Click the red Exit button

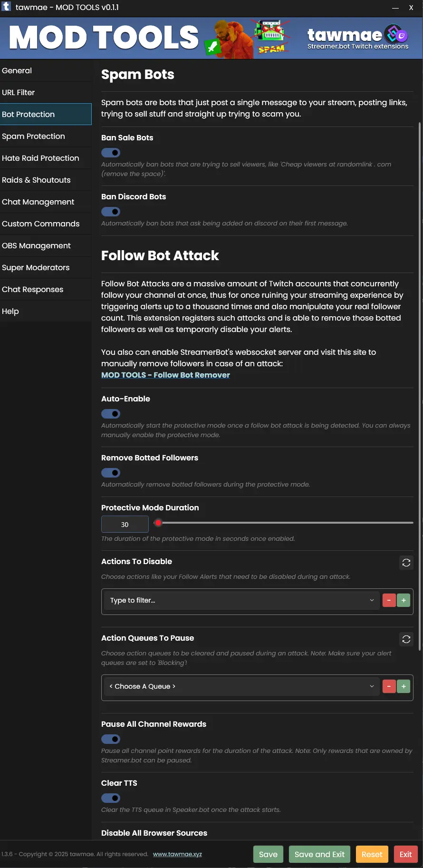coord(405,854)
